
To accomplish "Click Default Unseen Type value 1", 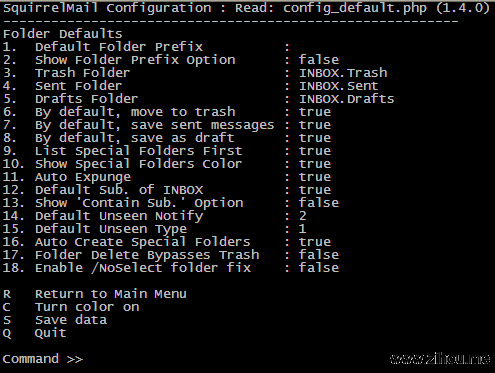I will [x=303, y=229].
